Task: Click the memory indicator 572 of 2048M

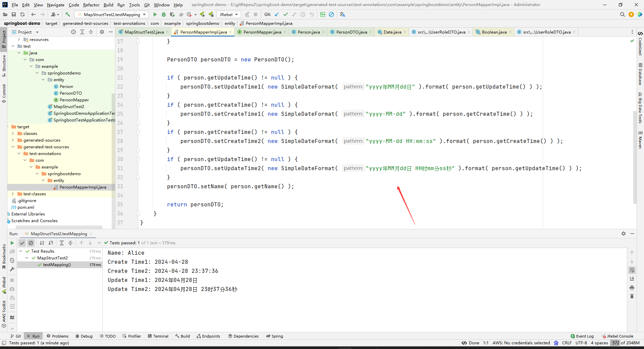Action: 626,343
